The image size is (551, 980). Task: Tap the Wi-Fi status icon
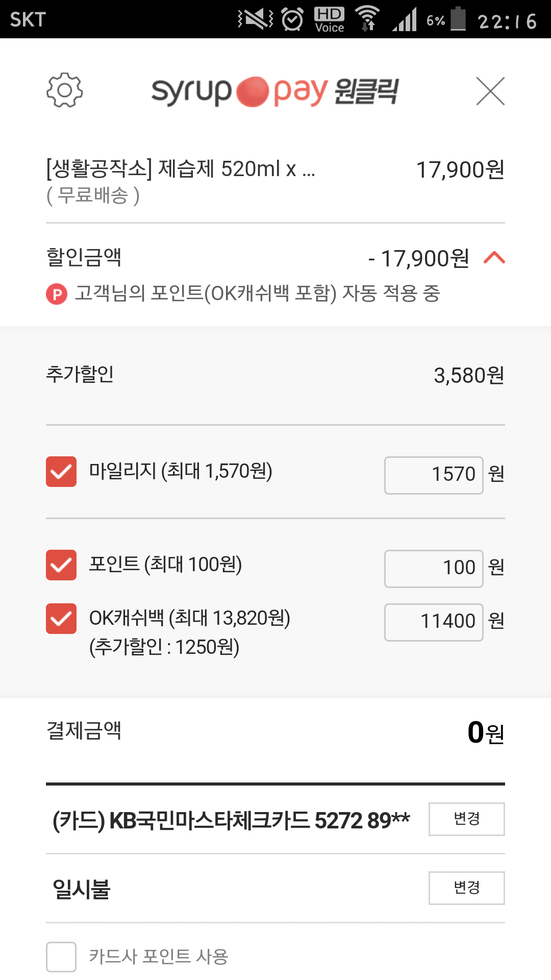(x=367, y=19)
